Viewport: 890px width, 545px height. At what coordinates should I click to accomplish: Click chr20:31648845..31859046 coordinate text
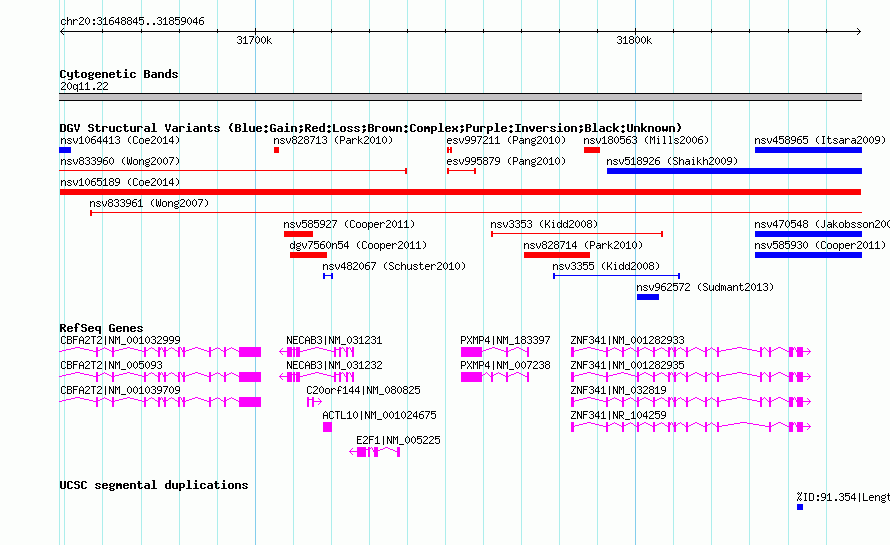click(x=132, y=21)
